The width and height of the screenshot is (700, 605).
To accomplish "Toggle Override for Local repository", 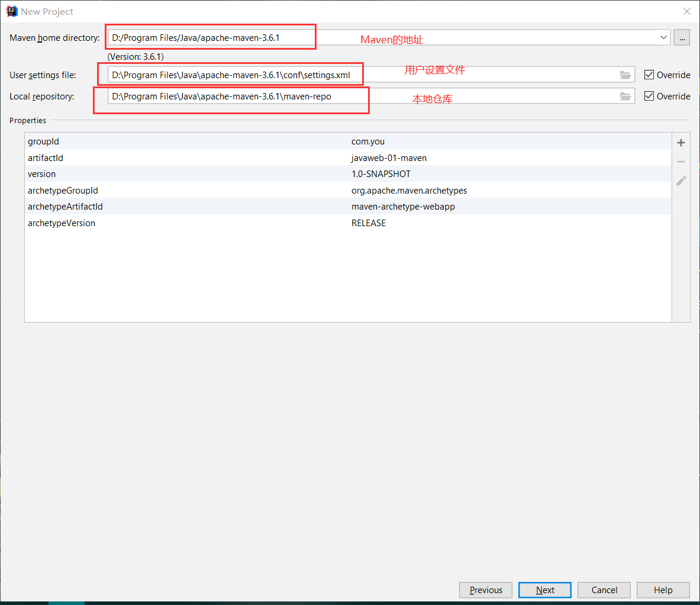I will tap(649, 96).
